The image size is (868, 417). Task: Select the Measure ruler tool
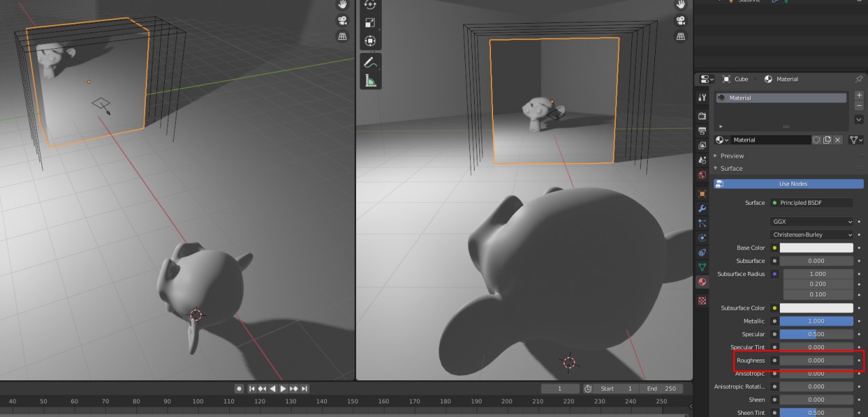pyautogui.click(x=370, y=81)
